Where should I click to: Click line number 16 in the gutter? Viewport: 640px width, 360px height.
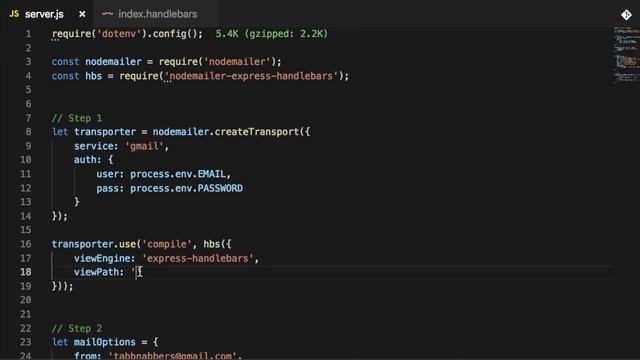click(x=25, y=244)
